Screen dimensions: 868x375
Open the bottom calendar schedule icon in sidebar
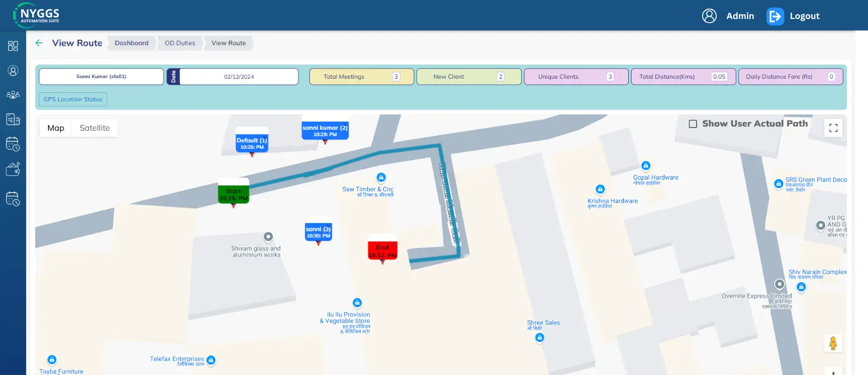click(x=13, y=199)
